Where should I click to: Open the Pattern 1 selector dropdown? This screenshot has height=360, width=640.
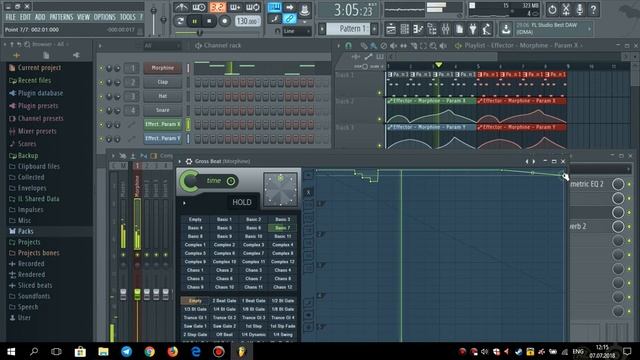pyautogui.click(x=349, y=29)
